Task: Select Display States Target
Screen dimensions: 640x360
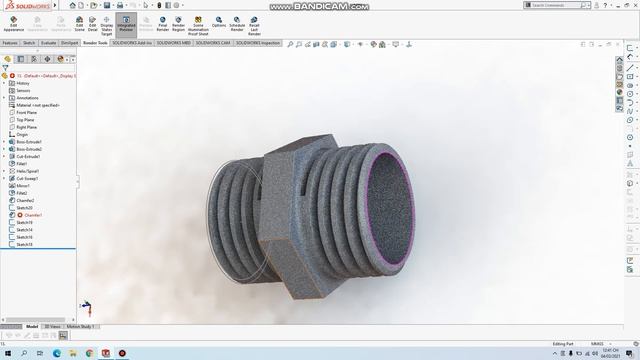Action: coord(107,26)
